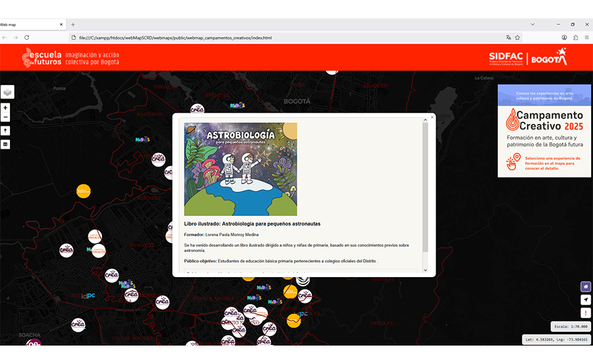Viewport: 593px width, 364px height.
Task: Click the Astrobiología book cover image
Action: click(x=240, y=169)
